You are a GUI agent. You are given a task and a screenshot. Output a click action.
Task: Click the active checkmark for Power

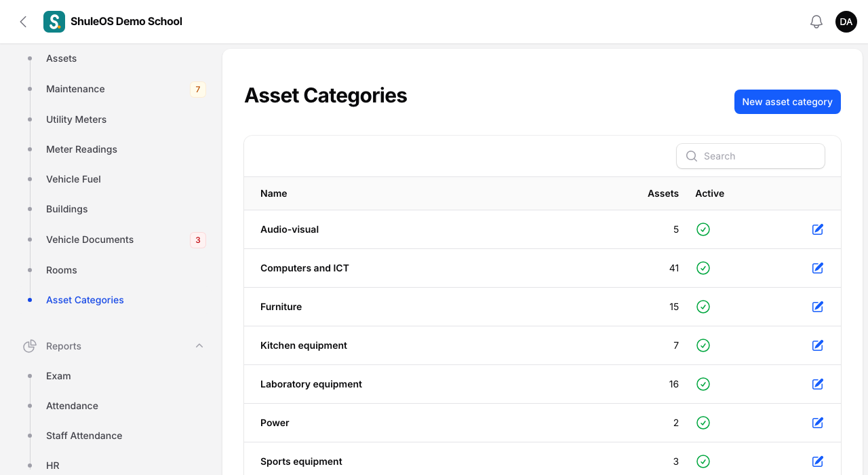tap(703, 423)
